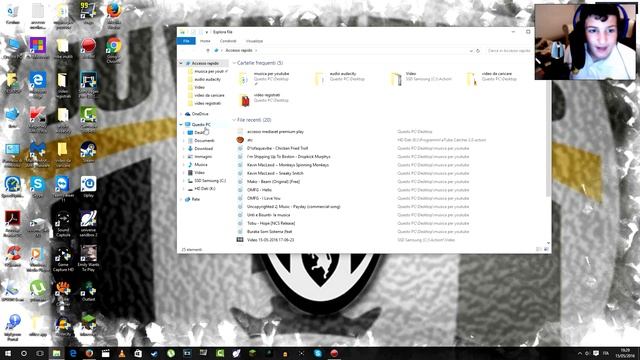Expand the OneDrive tree node
Viewport: 640px width, 360px height.
[181, 114]
